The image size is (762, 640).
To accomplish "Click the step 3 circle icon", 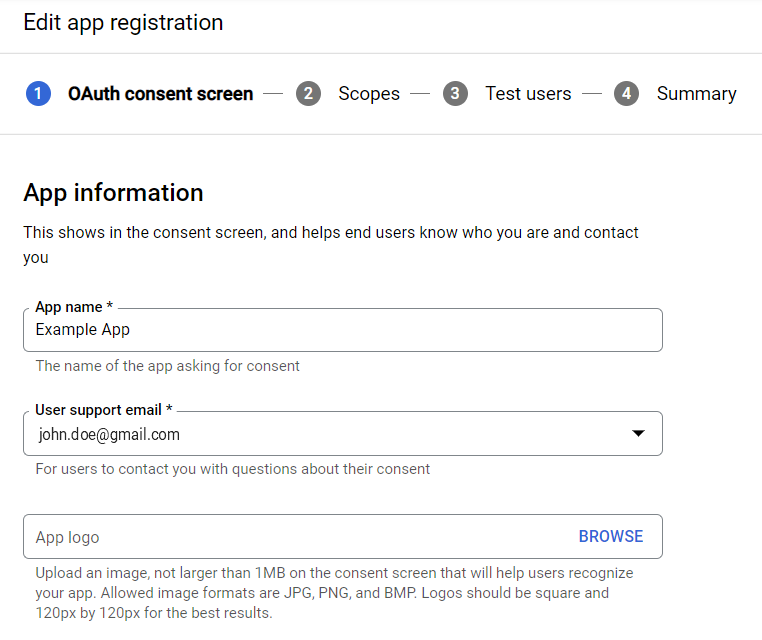I will (455, 93).
